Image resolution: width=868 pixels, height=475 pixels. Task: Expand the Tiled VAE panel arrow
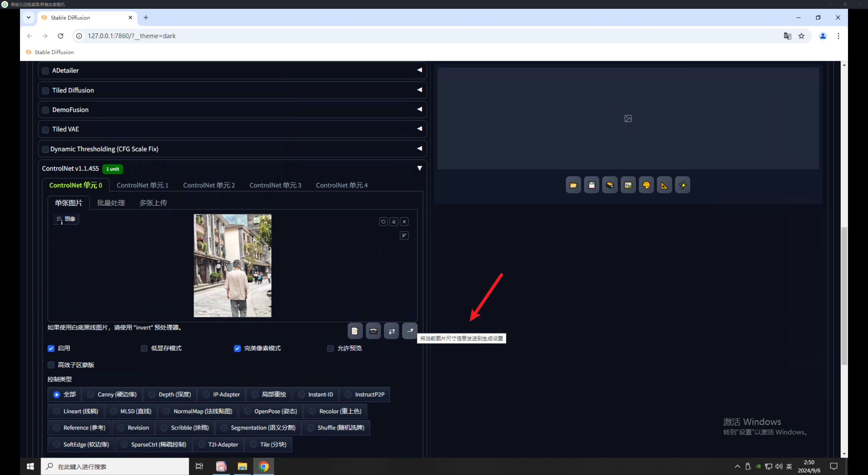click(419, 129)
